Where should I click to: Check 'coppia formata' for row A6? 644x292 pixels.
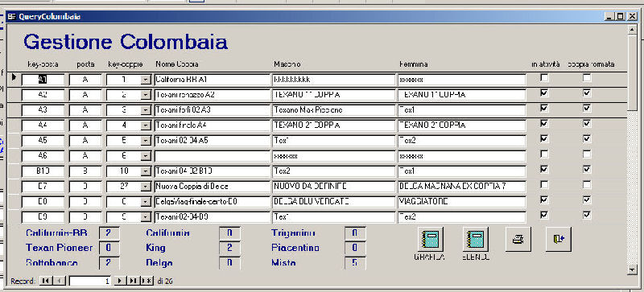(588, 154)
